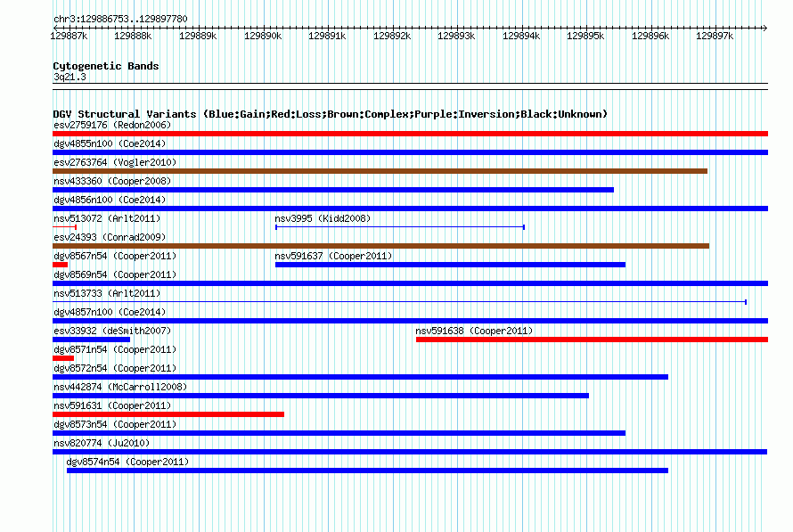Open the nsv3995 (Kidd2008) label

[323, 218]
